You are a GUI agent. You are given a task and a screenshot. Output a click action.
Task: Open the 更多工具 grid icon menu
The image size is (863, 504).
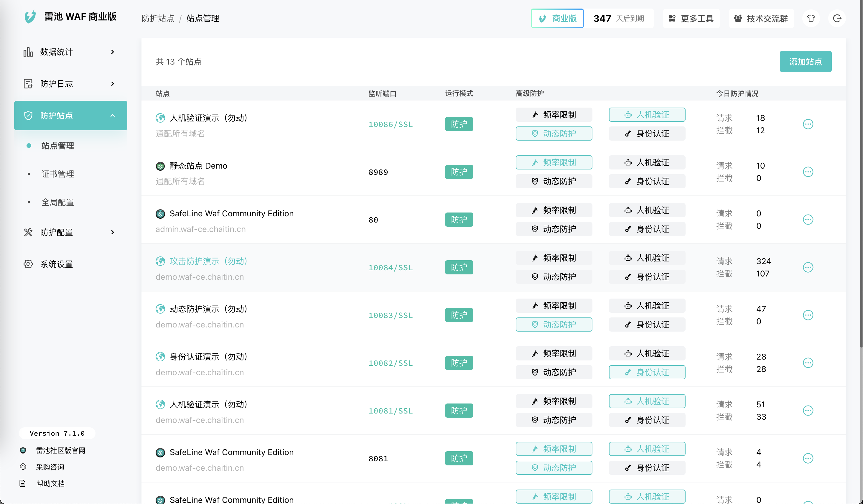point(672,19)
